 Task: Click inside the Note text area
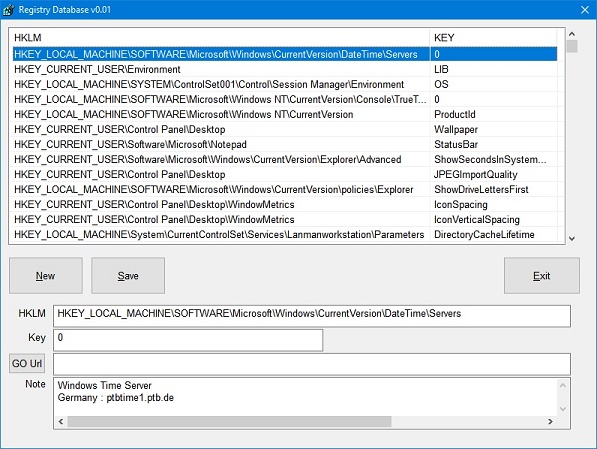(x=306, y=397)
